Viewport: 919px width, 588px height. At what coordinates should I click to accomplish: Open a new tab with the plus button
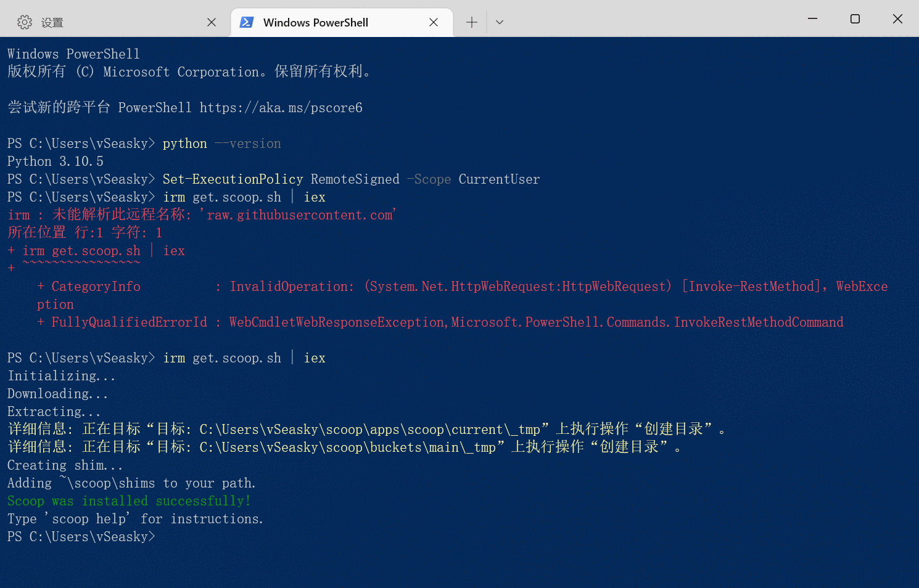tap(472, 22)
